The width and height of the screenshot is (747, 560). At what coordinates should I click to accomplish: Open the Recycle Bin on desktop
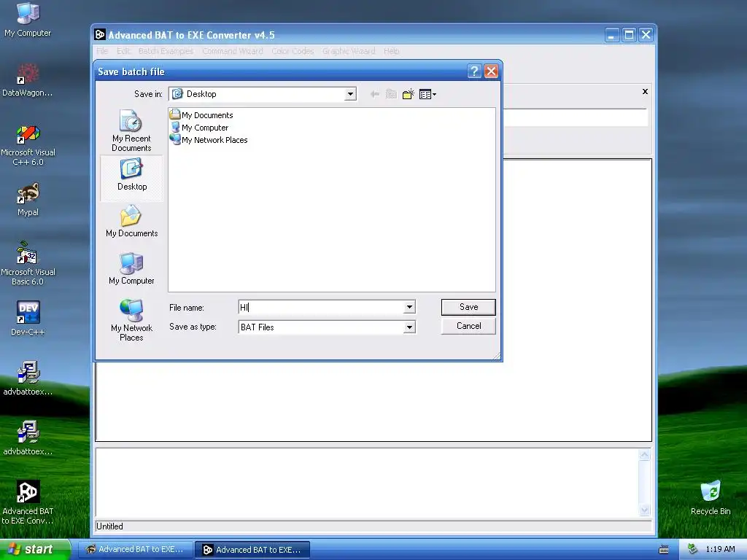[711, 498]
